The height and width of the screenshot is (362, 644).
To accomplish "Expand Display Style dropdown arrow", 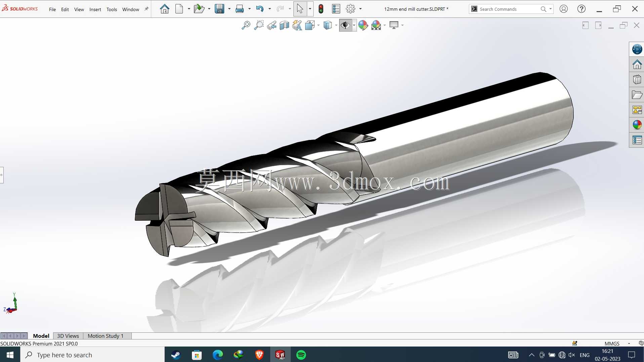I will (336, 25).
